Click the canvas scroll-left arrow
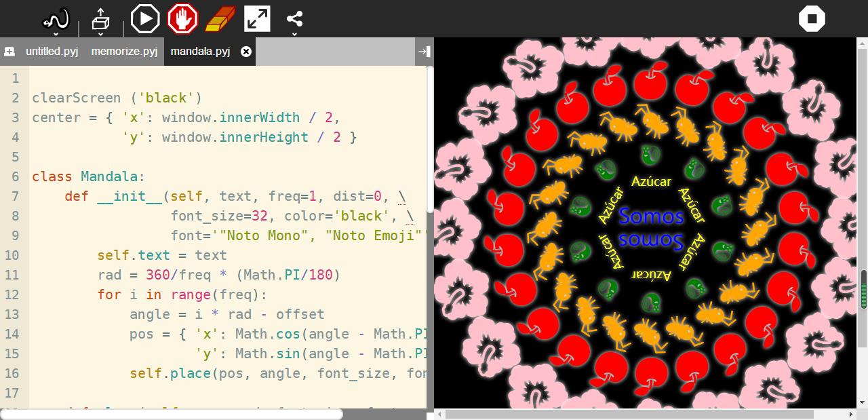 coord(439,414)
